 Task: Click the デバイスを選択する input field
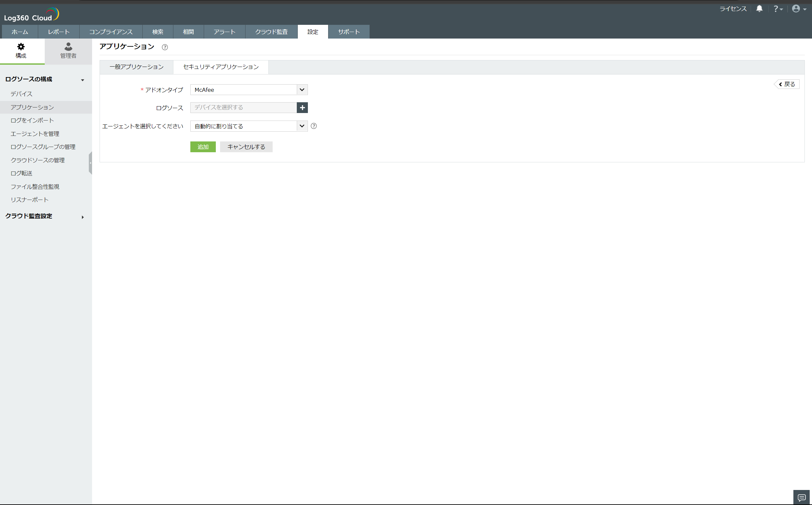point(243,107)
